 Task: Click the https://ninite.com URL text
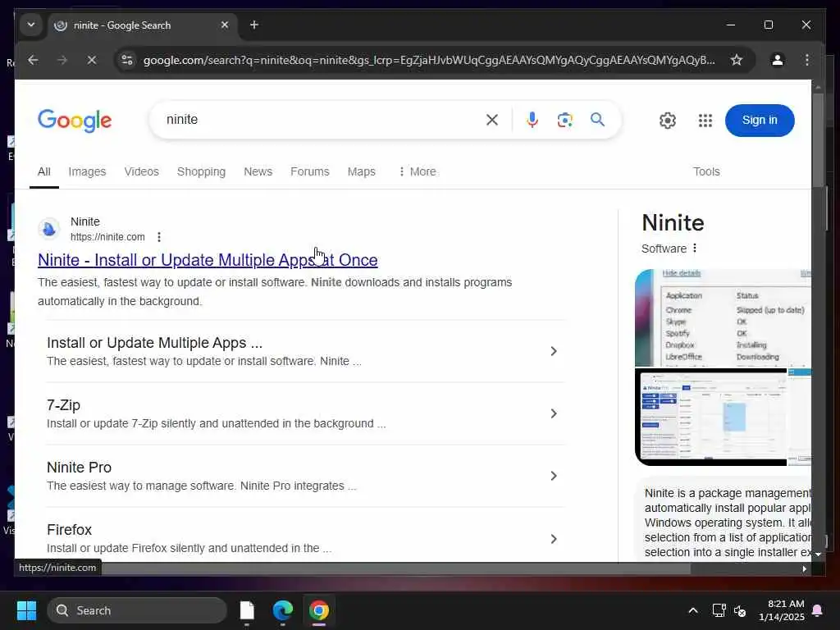click(x=107, y=237)
